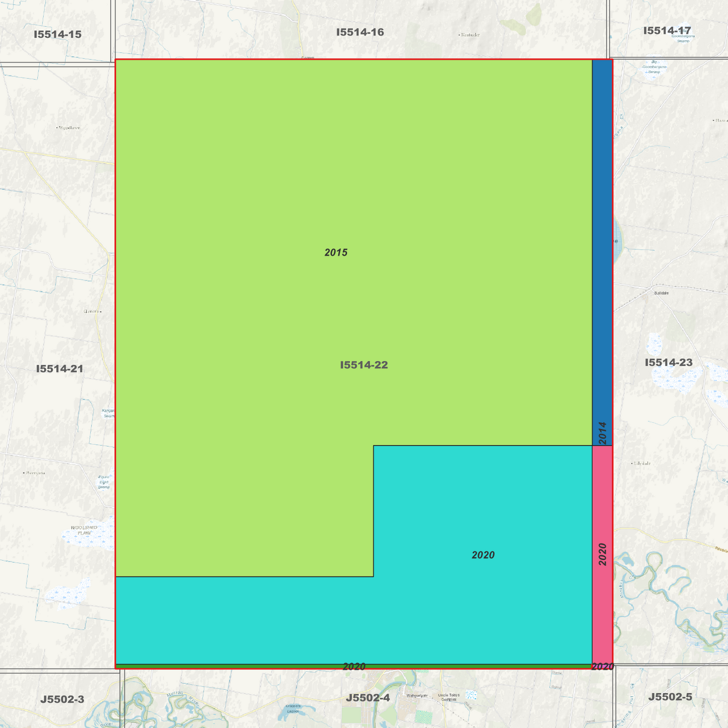Click the 2020 label in cyan area
The width and height of the screenshot is (728, 728).
[x=483, y=555]
